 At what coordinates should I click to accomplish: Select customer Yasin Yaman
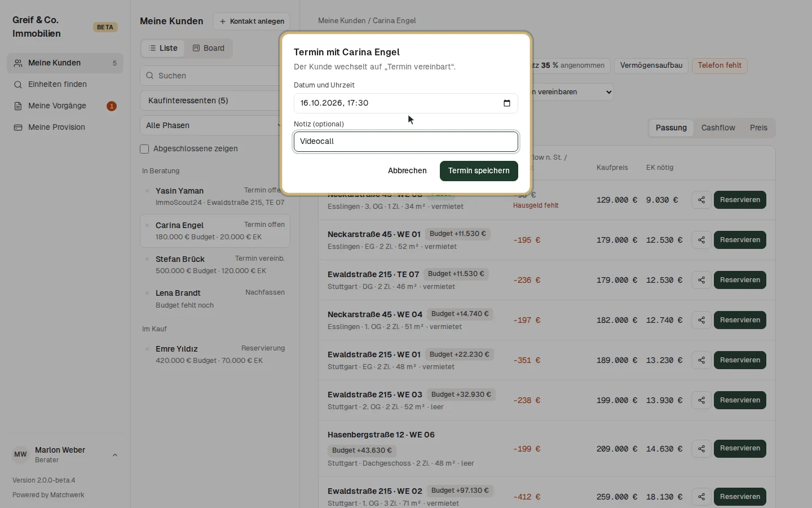(x=215, y=196)
